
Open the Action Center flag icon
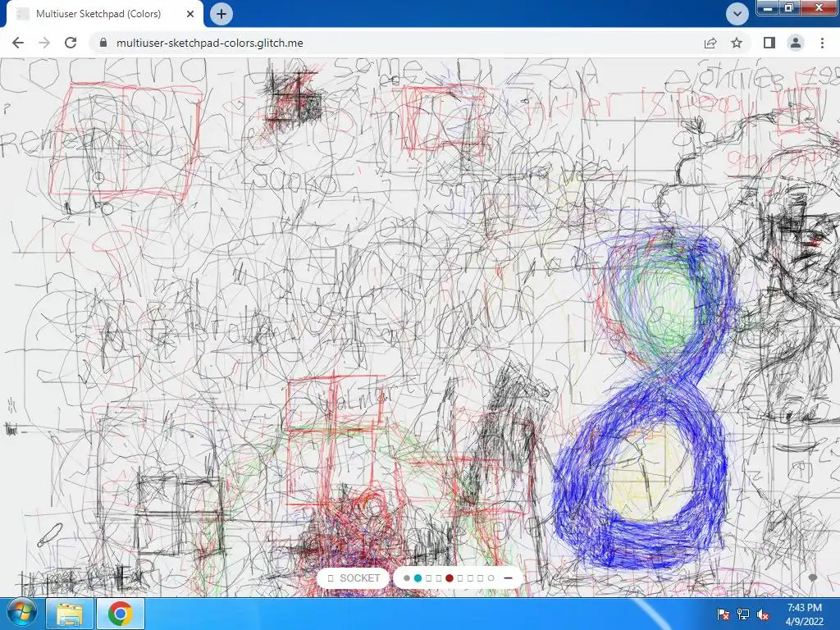click(x=724, y=614)
